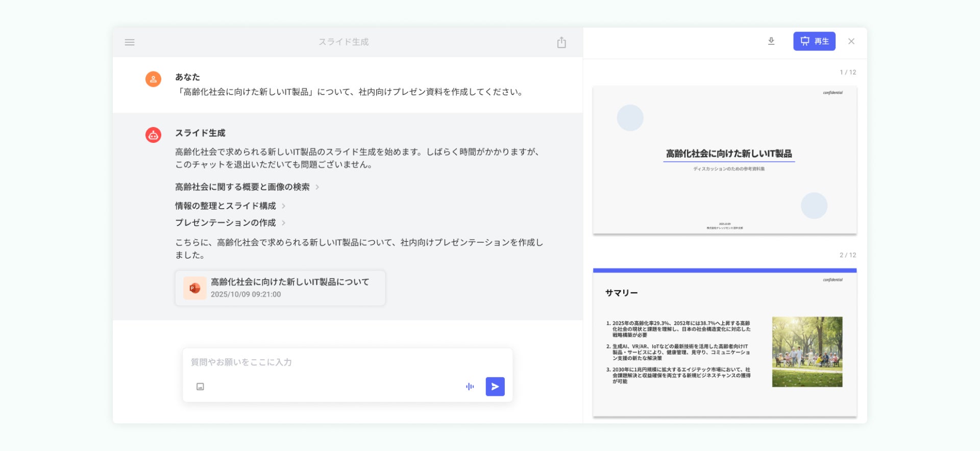Viewport: 980px width, 451px height.
Task: Close the slide preview panel
Action: tap(851, 41)
